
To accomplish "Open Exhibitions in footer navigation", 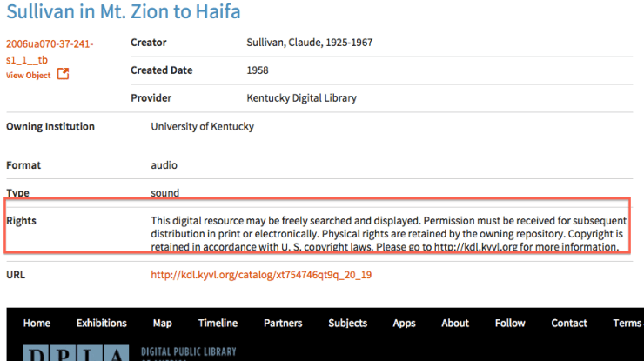I will (x=102, y=324).
